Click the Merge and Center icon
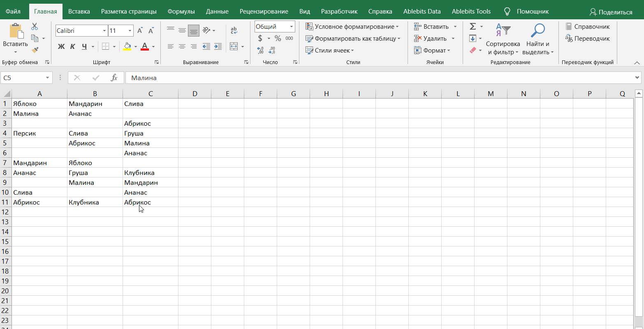 [234, 46]
